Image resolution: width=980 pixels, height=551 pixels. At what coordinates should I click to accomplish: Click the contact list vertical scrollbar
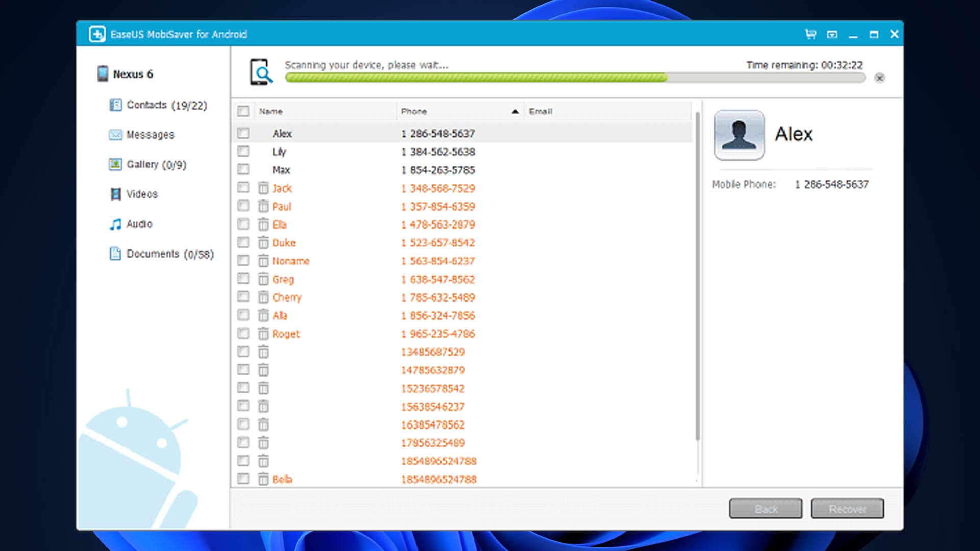click(x=697, y=275)
